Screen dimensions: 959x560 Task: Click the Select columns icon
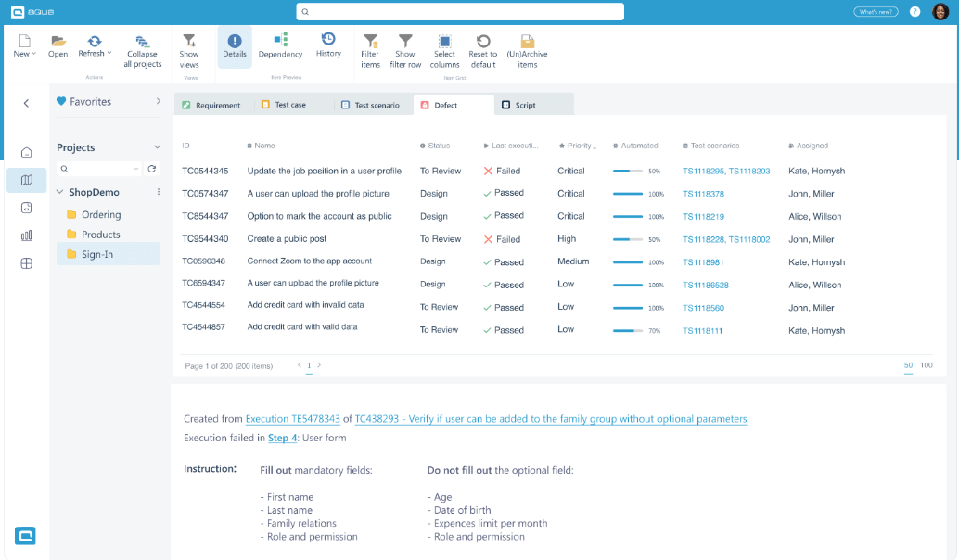tap(443, 47)
